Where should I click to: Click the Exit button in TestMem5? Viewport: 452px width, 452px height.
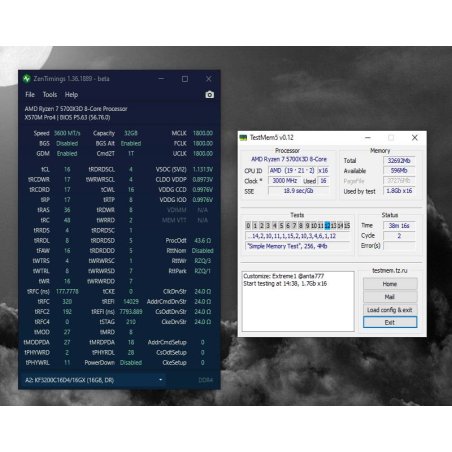click(390, 322)
